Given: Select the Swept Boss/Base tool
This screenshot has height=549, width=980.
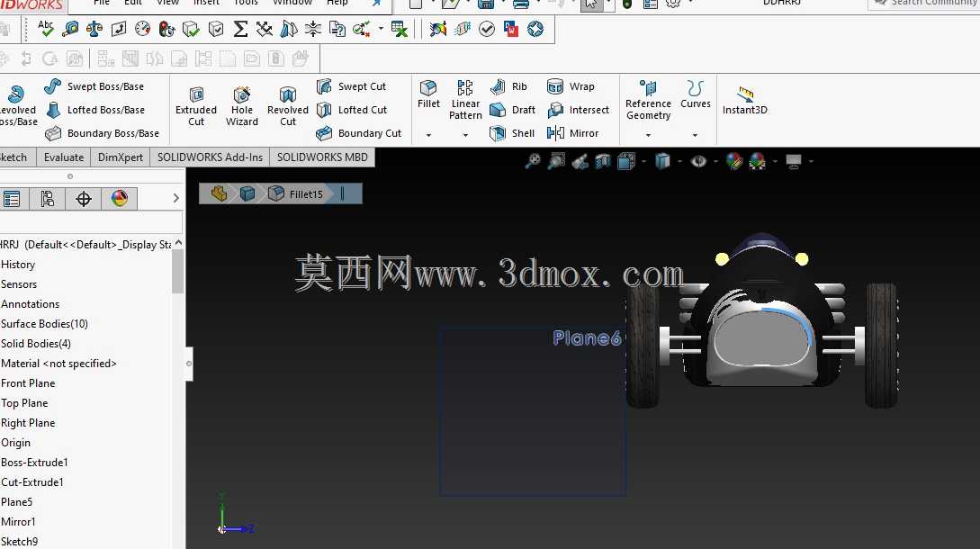Looking at the screenshot, I should coord(95,86).
